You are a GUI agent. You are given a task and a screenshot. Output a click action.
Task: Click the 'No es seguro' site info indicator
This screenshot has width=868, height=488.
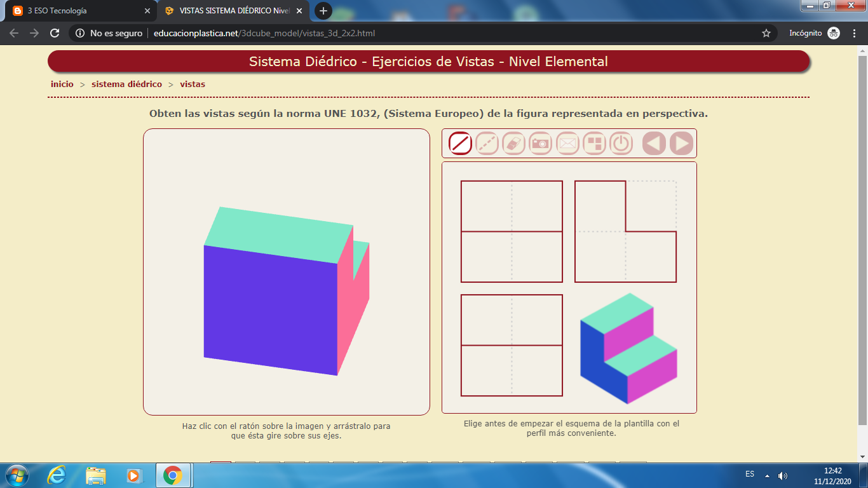(x=109, y=33)
